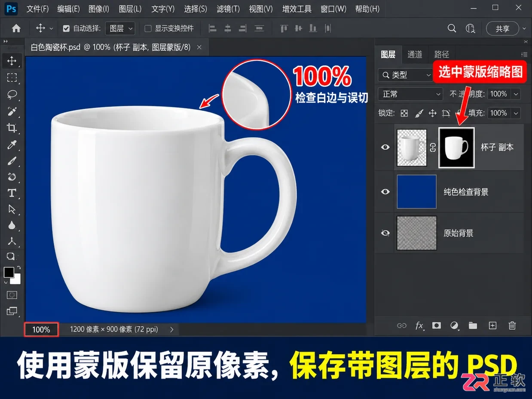532x399 pixels.
Task: Expand the collapsed toolbox double-arrow
Action: click(x=6, y=41)
